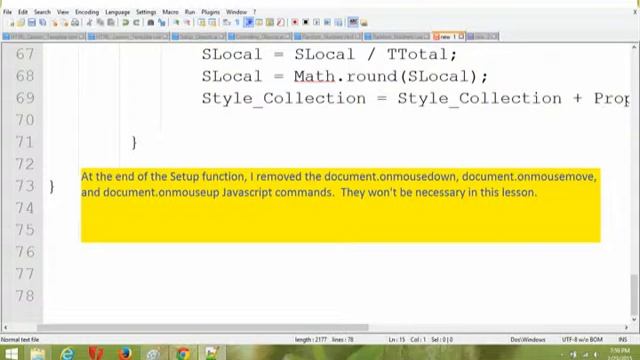Click the horizontal scrollbar right arrow
The width and height of the screenshot is (640, 360).
point(627,327)
